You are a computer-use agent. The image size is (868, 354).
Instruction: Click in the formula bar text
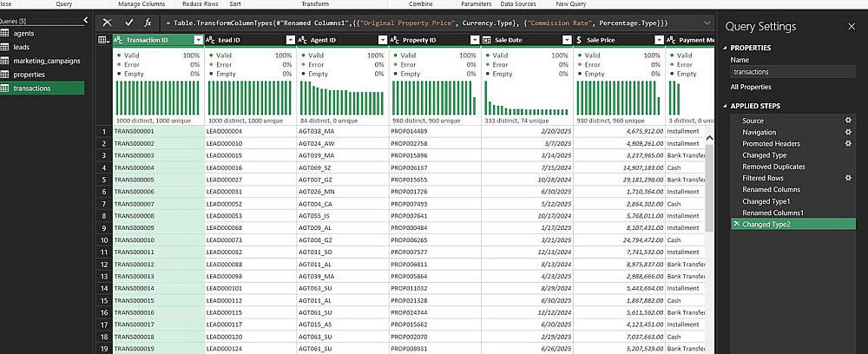pos(417,23)
